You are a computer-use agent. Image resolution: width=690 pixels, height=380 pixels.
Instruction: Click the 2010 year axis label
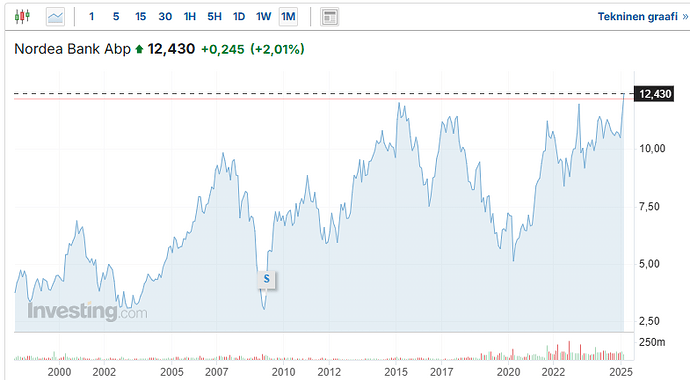(x=283, y=372)
